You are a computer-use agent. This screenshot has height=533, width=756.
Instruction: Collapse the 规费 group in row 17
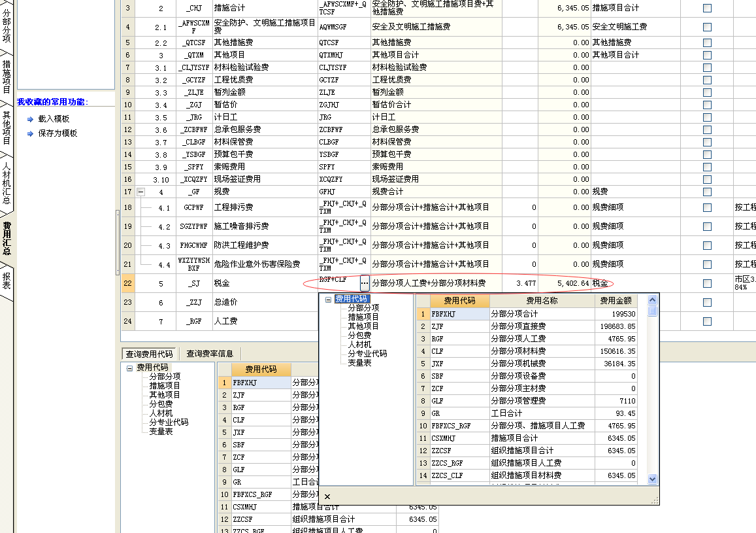[140, 192]
